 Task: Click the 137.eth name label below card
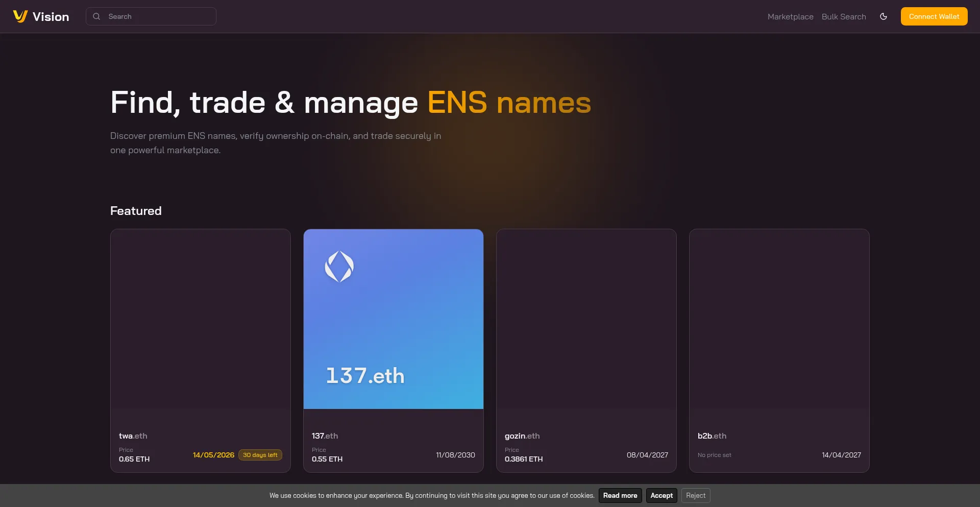[x=325, y=436]
